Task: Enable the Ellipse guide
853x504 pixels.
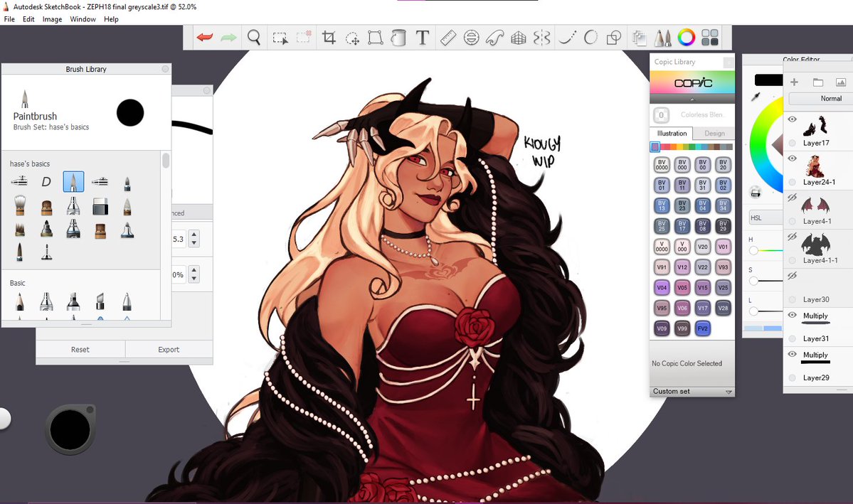Action: (471, 38)
